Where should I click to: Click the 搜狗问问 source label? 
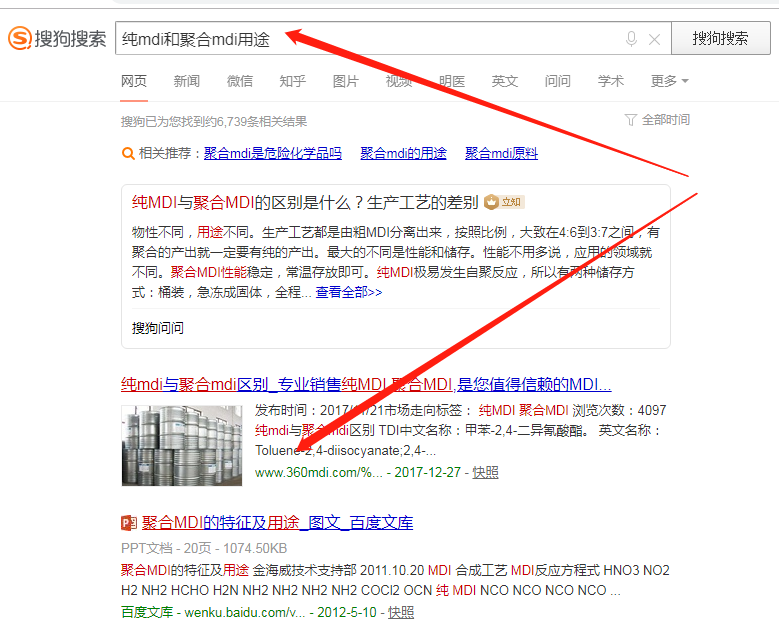158,328
